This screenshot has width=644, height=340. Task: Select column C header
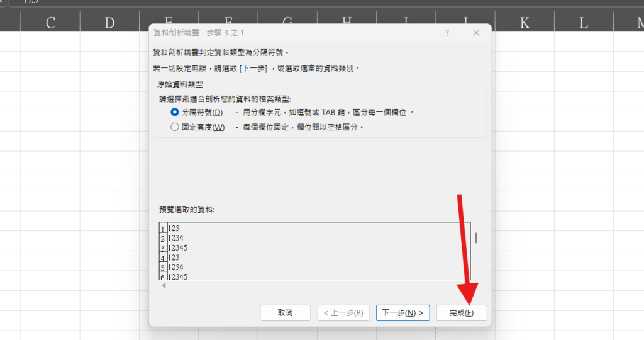pyautogui.click(x=50, y=23)
